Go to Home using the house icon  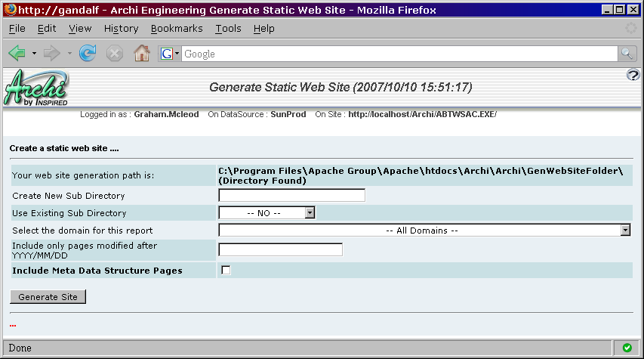141,54
